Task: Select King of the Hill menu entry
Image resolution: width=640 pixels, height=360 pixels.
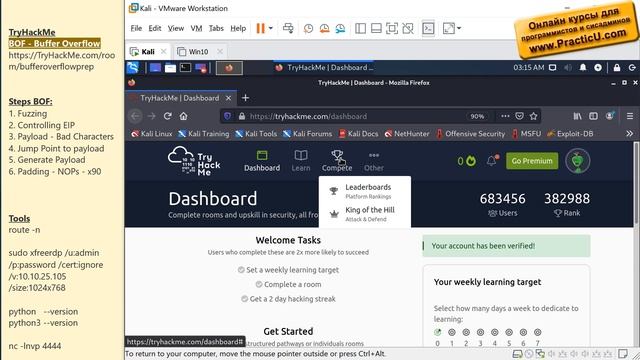Action: point(364,213)
